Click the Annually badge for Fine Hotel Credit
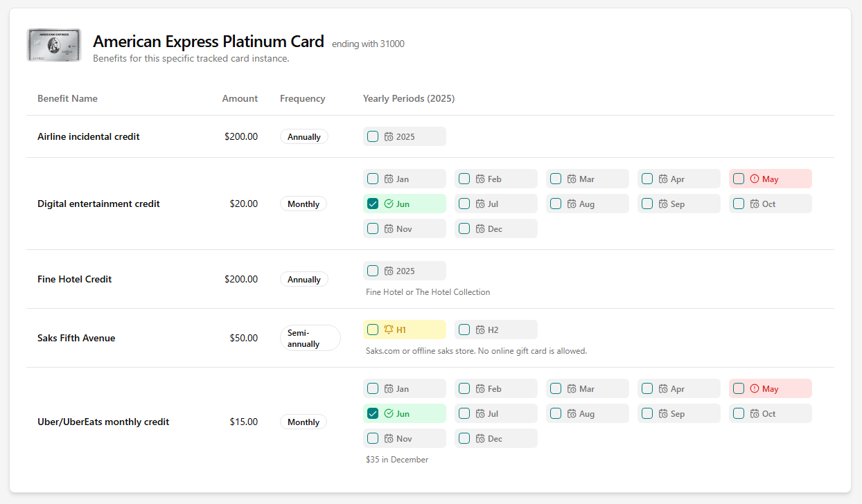This screenshot has width=862, height=504. (304, 279)
